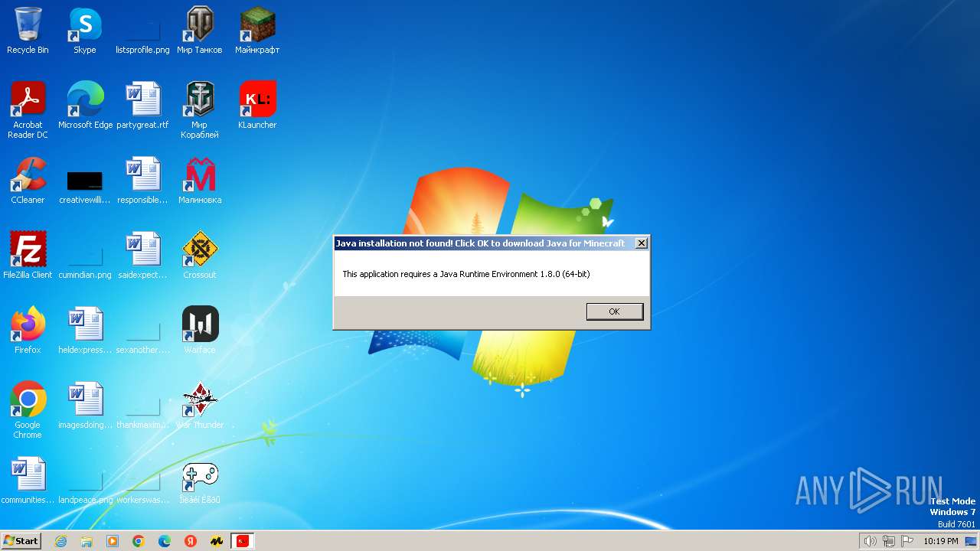
Task: Select the Recycle Bin desktop icon
Action: point(28,31)
